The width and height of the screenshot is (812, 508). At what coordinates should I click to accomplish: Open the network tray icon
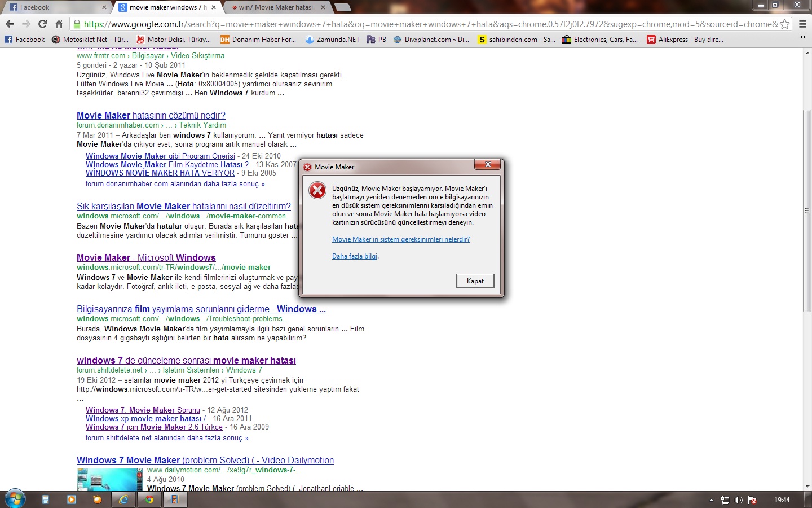[725, 500]
